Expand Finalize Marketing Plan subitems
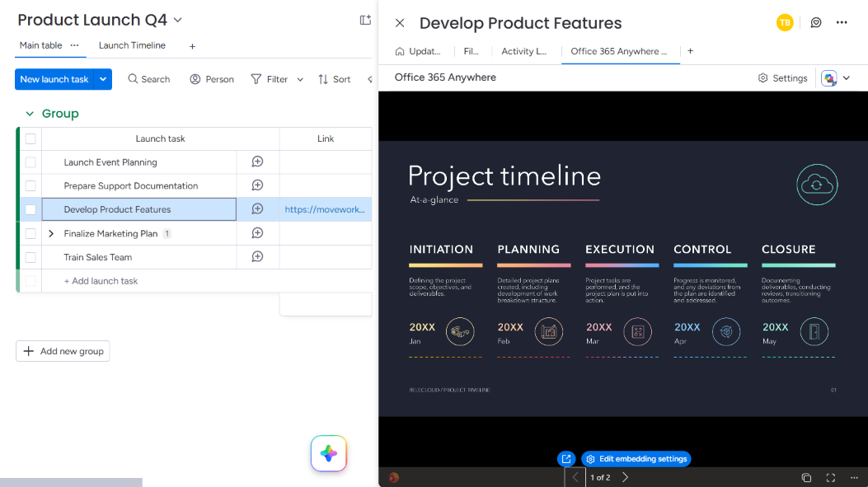This screenshot has height=487, width=868. 51,233
